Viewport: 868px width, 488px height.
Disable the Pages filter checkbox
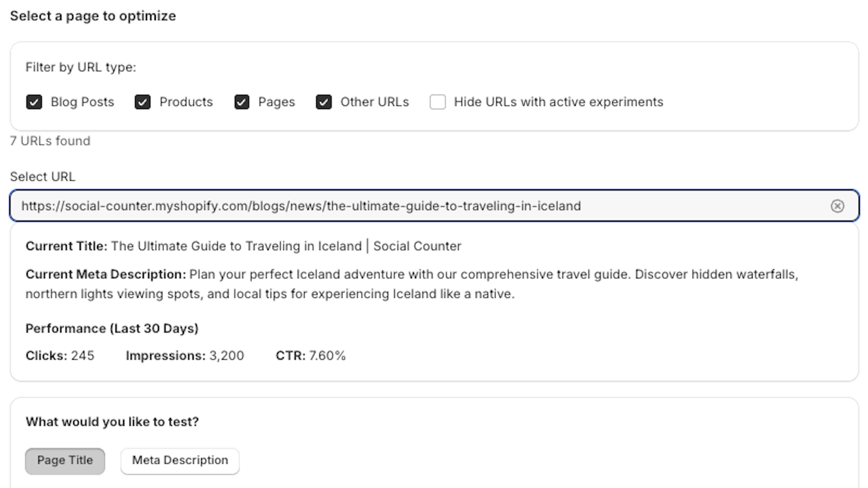click(x=242, y=102)
